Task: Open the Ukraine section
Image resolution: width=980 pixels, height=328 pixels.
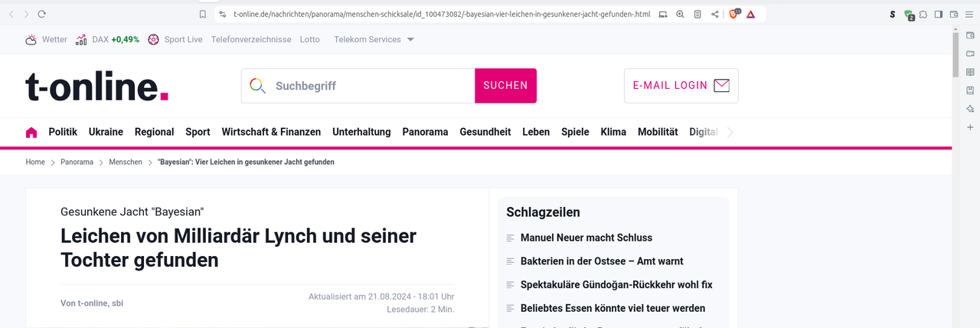Action: click(x=106, y=132)
